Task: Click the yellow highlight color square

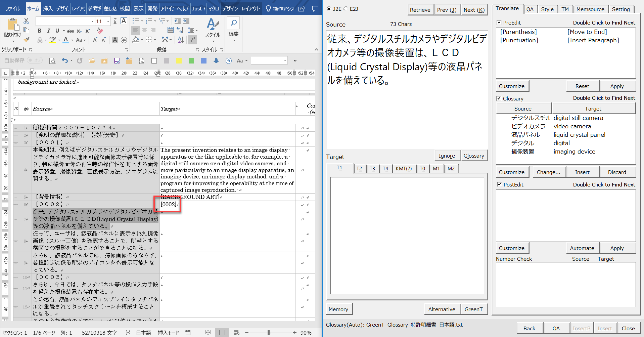Action: coord(179,61)
